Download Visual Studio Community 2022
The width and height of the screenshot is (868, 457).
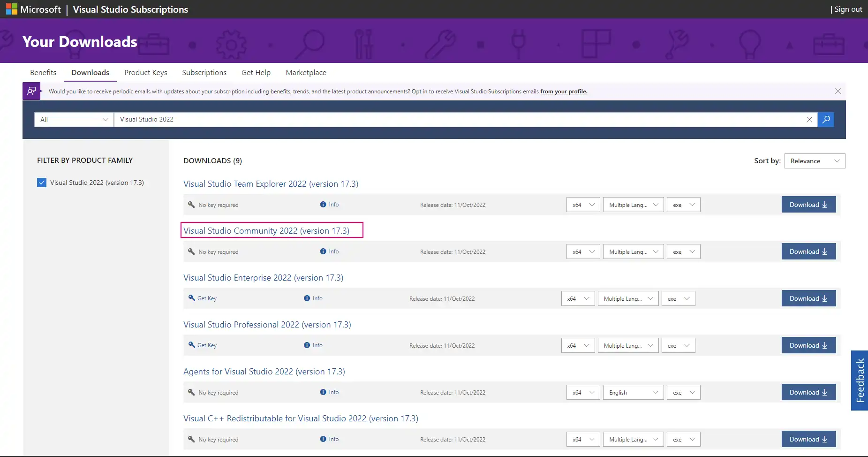[808, 251]
